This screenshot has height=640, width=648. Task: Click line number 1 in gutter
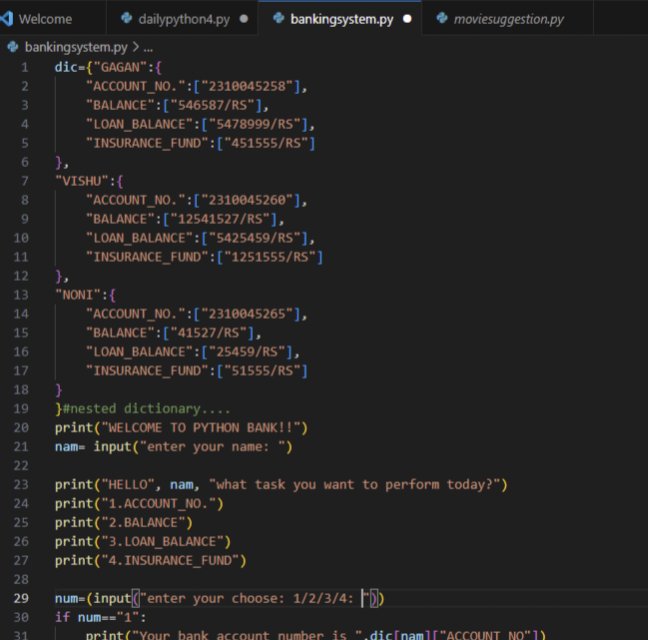click(24, 67)
